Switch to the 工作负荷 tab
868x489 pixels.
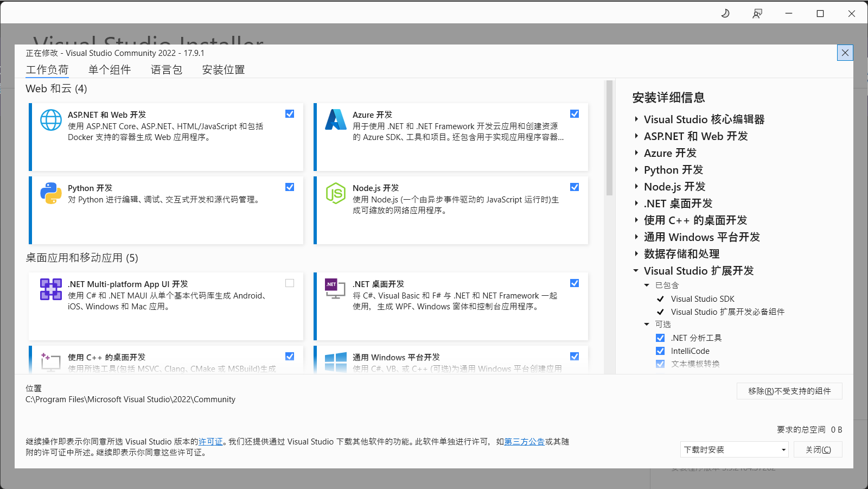[47, 70]
